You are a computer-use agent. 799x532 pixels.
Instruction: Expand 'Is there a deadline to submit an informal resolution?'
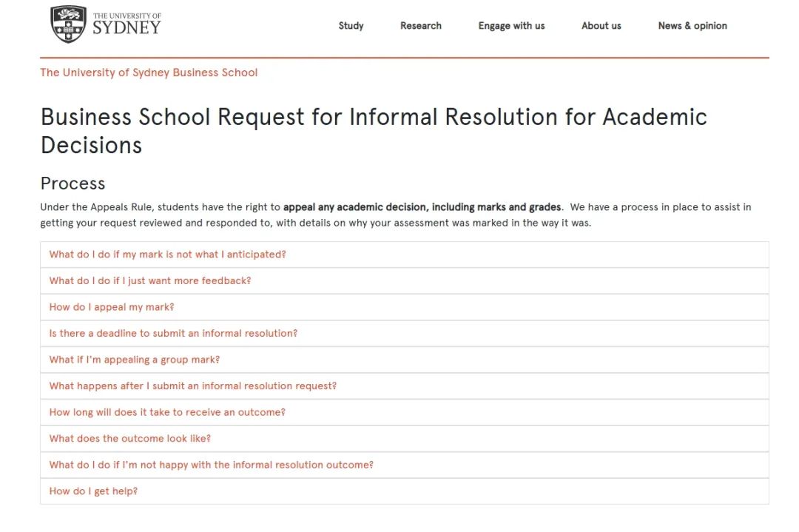(405, 333)
